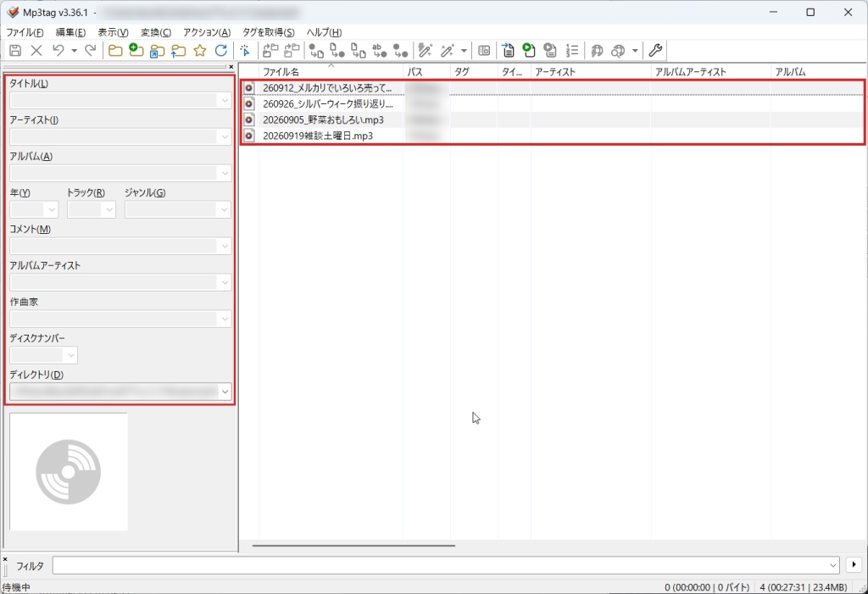868x594 pixels.
Task: Sort by ファイル名 column header
Action: (x=331, y=72)
